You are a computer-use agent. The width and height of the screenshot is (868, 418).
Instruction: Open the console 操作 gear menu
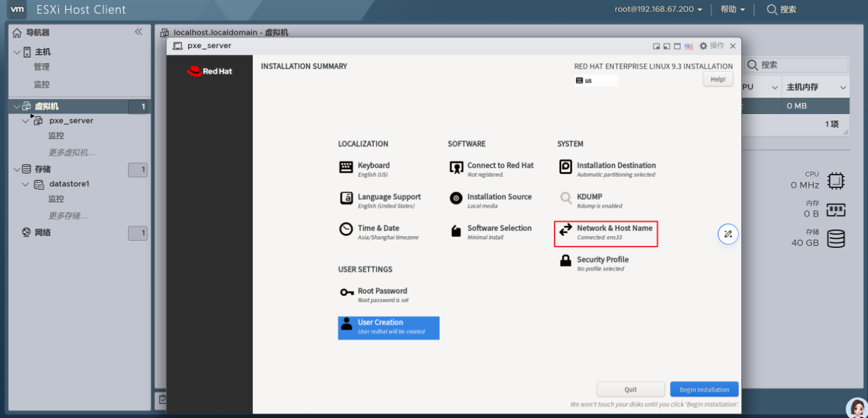(x=712, y=46)
